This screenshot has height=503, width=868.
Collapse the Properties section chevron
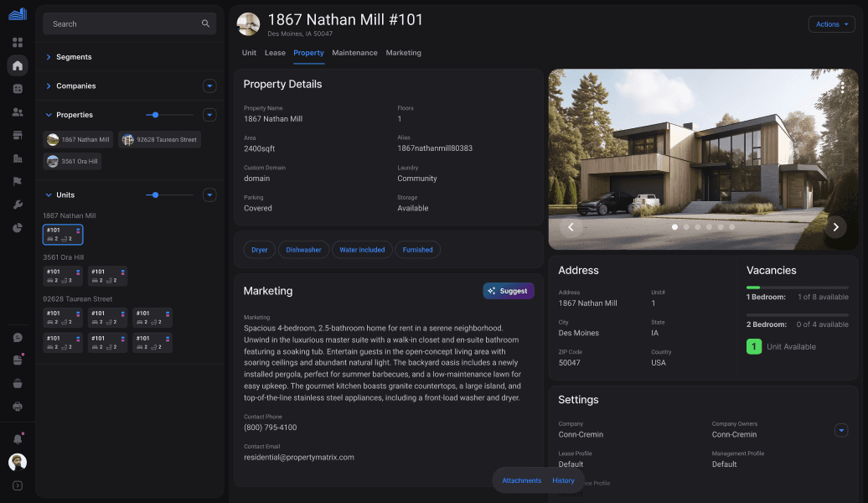tap(48, 115)
